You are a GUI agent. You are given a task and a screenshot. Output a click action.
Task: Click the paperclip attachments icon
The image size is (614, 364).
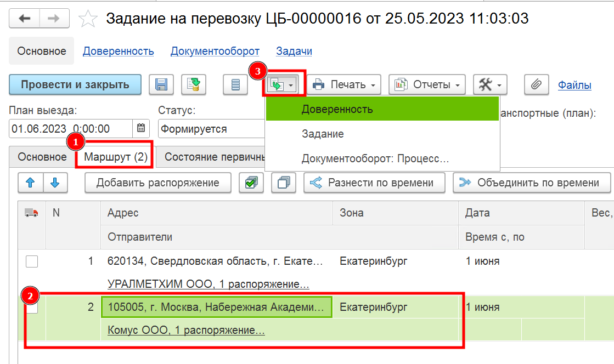(537, 84)
